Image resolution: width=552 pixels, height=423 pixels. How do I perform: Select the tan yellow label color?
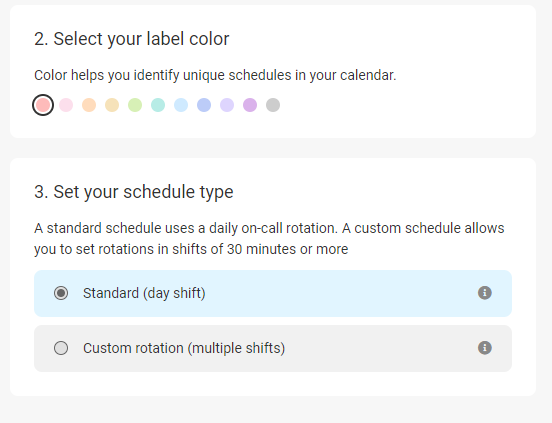pyautogui.click(x=112, y=105)
